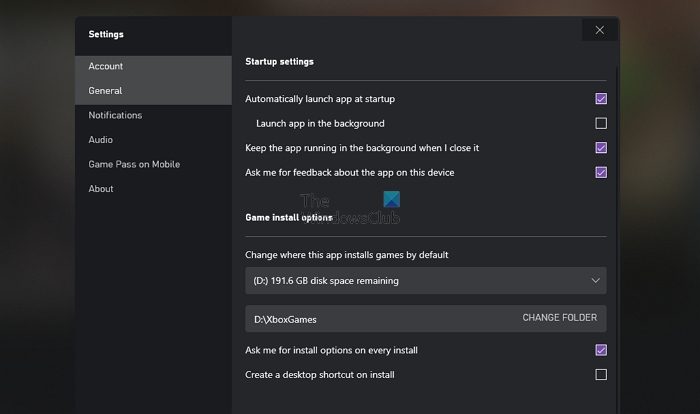This screenshot has height=414, width=700.
Task: Turn off feedback requests on this device
Action: 601,172
